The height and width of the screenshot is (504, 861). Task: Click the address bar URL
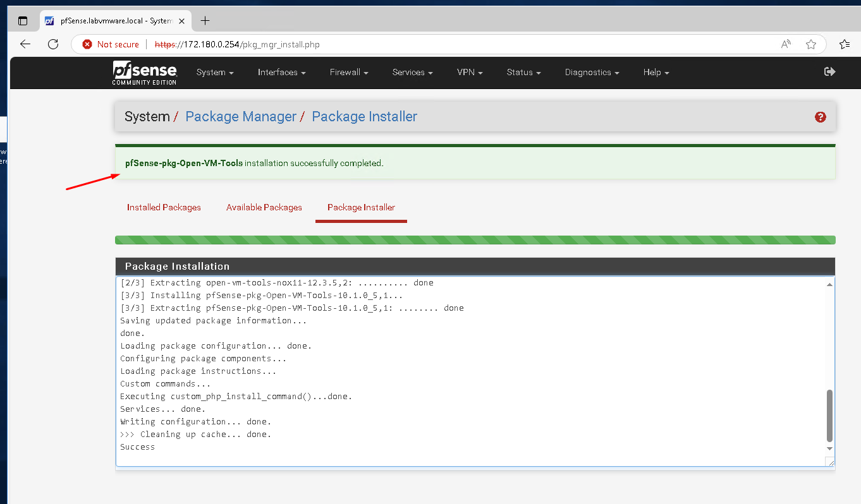tap(237, 44)
